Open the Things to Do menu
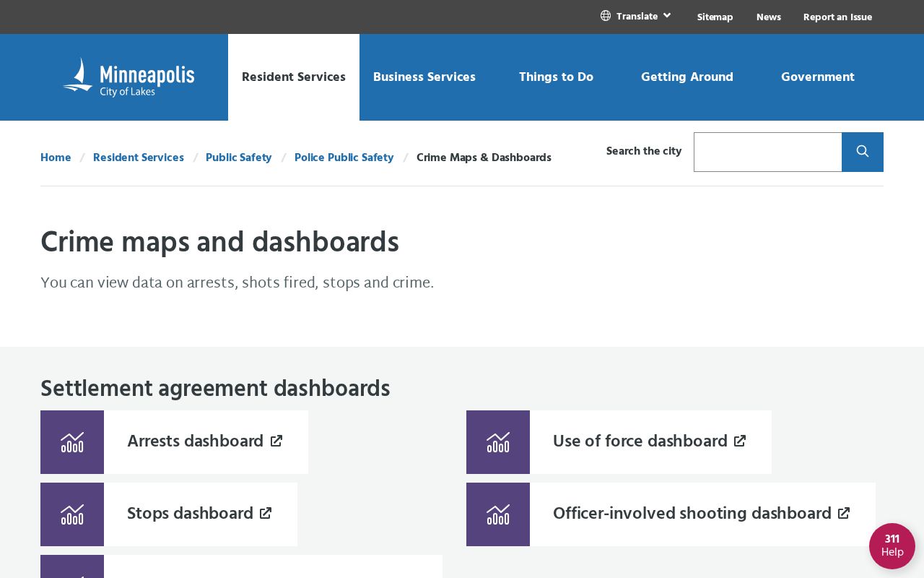924x578 pixels. (x=556, y=77)
